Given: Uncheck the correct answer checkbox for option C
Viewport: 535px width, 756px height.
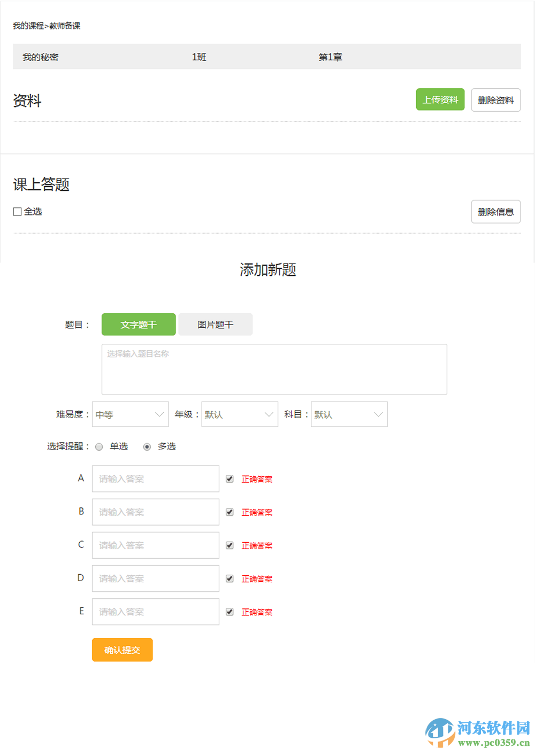Looking at the screenshot, I should point(230,545).
